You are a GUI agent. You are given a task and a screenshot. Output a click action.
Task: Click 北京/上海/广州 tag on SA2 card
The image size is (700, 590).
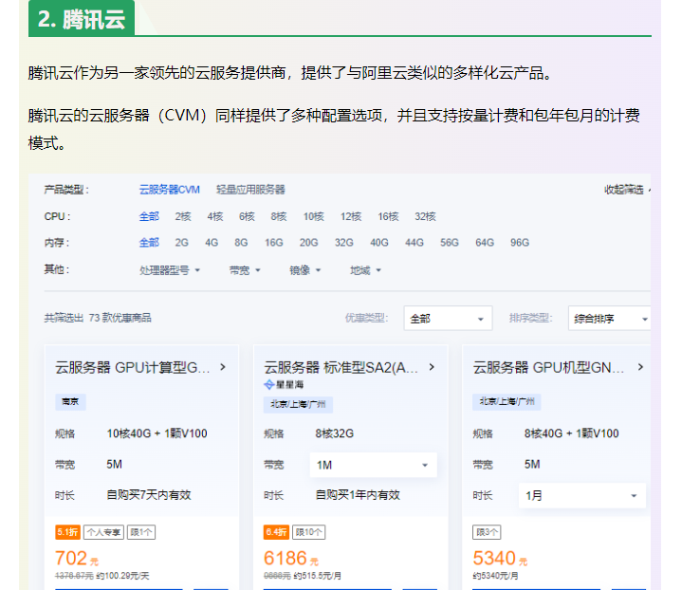(x=298, y=404)
